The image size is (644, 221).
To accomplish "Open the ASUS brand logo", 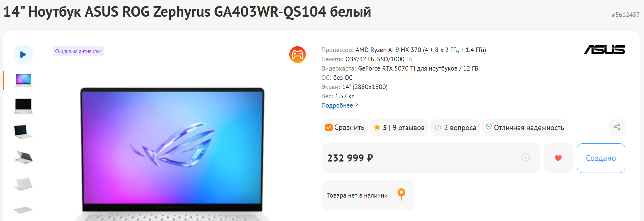I will coord(604,50).
